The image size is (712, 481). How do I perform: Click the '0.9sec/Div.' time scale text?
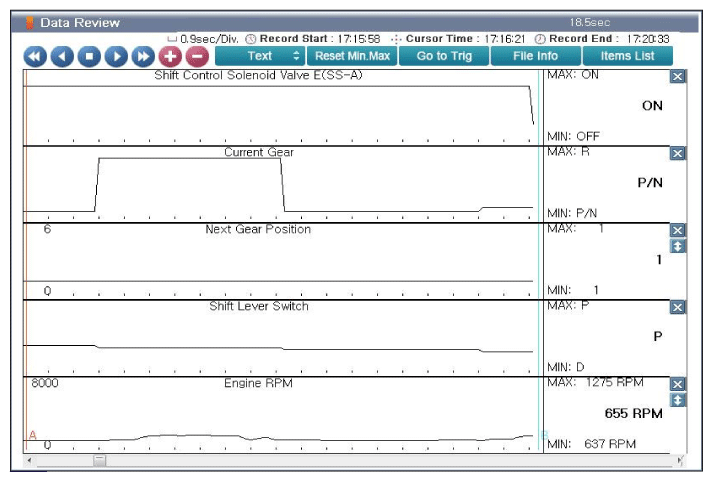pos(209,39)
